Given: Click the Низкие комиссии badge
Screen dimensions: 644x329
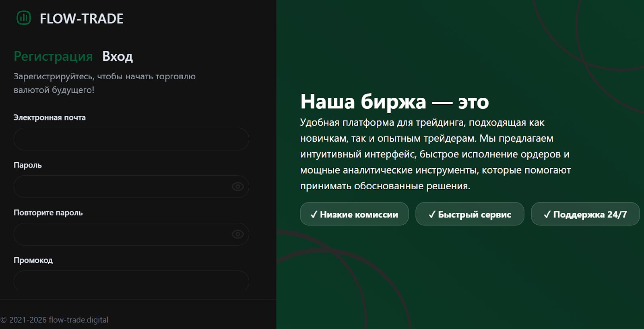Looking at the screenshot, I should tap(354, 214).
